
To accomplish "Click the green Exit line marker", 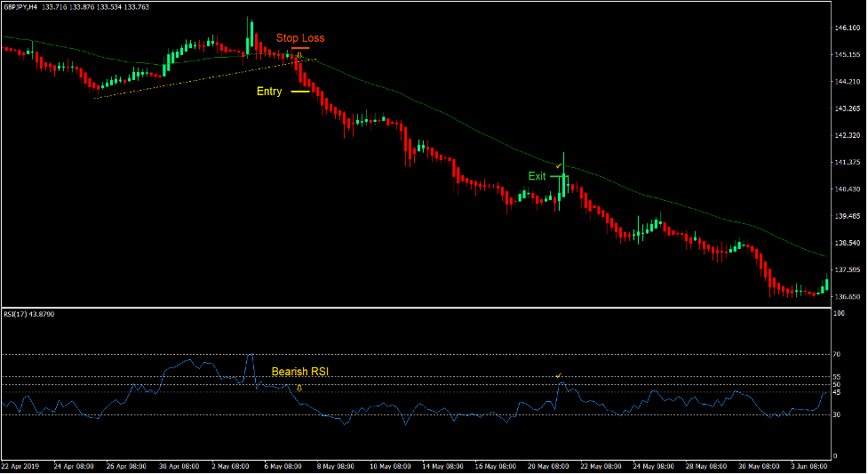I will [558, 176].
